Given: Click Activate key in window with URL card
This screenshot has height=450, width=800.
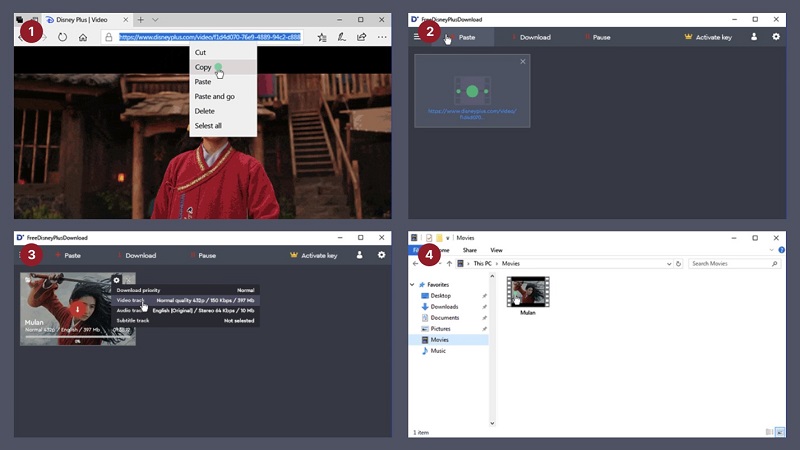Looking at the screenshot, I should click(708, 37).
